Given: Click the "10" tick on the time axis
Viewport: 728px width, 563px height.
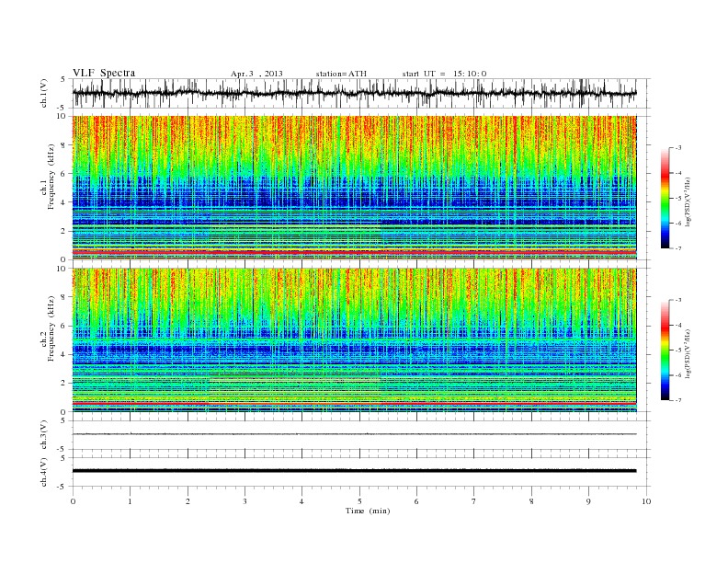Looking at the screenshot, I should click(x=646, y=501).
